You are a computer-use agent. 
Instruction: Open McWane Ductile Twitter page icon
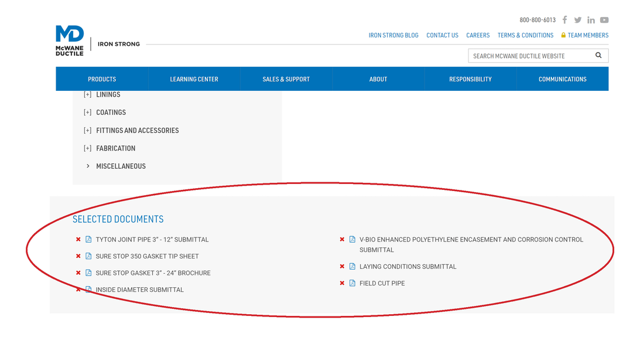[578, 20]
